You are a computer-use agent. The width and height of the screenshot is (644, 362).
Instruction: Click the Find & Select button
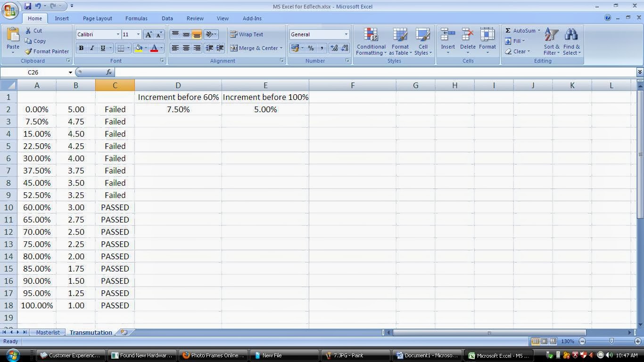point(571,41)
